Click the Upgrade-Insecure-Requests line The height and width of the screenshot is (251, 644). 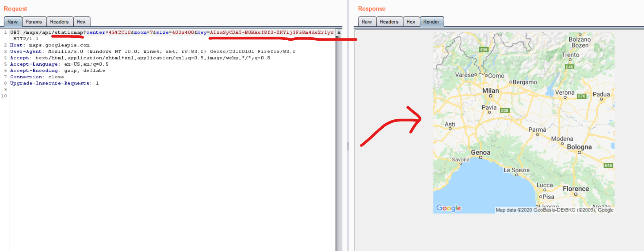tap(54, 83)
